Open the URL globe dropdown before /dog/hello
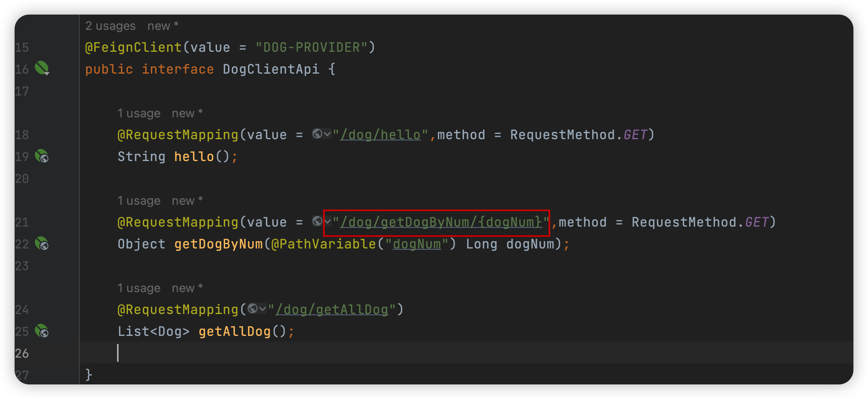This screenshot has height=399, width=868. [321, 134]
